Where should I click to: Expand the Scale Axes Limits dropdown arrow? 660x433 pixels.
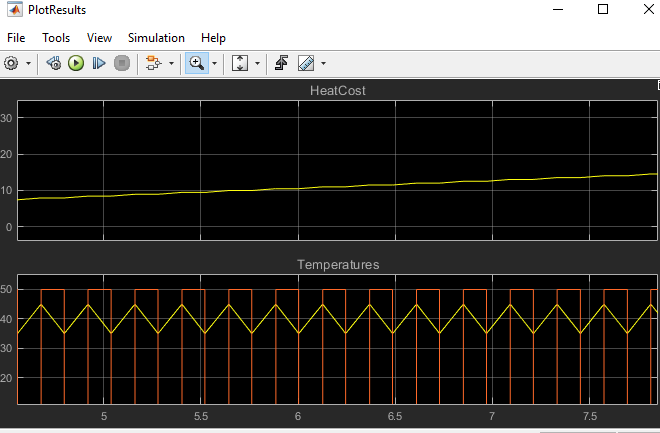click(257, 64)
